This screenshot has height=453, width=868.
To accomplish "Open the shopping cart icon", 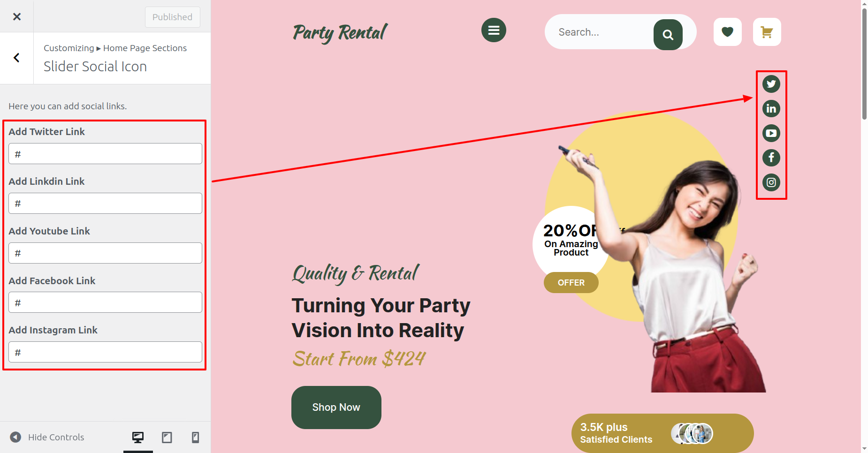I will 767,32.
